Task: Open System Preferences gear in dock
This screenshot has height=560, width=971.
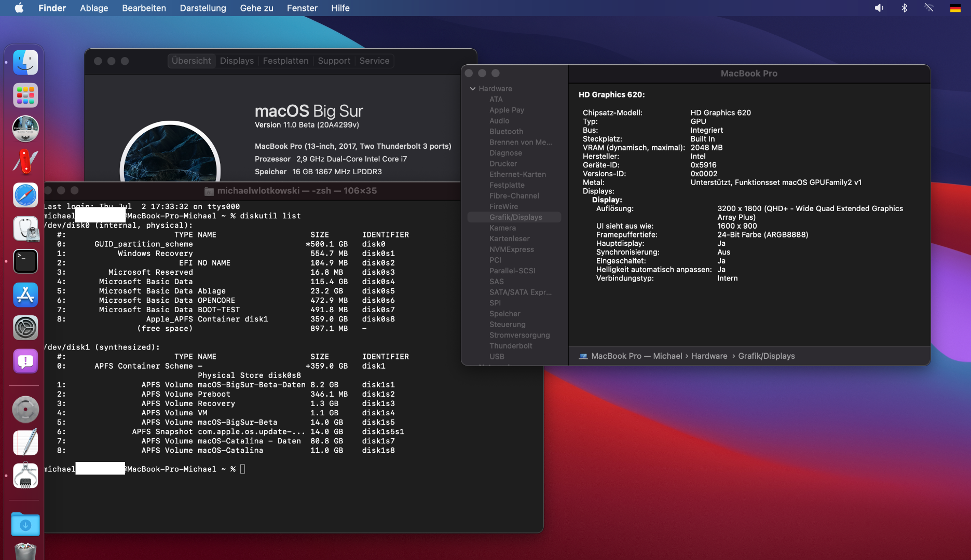Action: click(x=25, y=328)
